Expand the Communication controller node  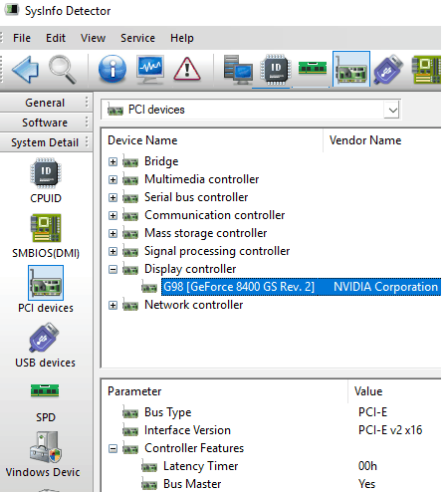[112, 215]
